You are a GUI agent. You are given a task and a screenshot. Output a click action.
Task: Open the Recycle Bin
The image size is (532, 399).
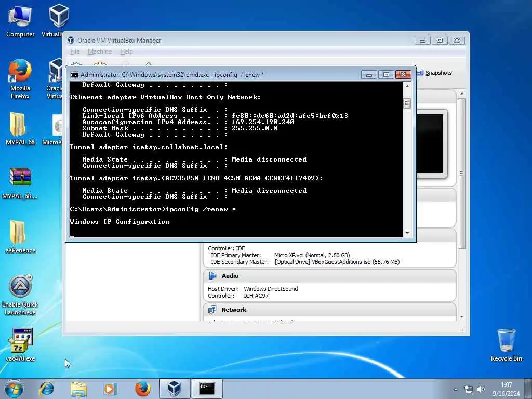[x=506, y=345]
